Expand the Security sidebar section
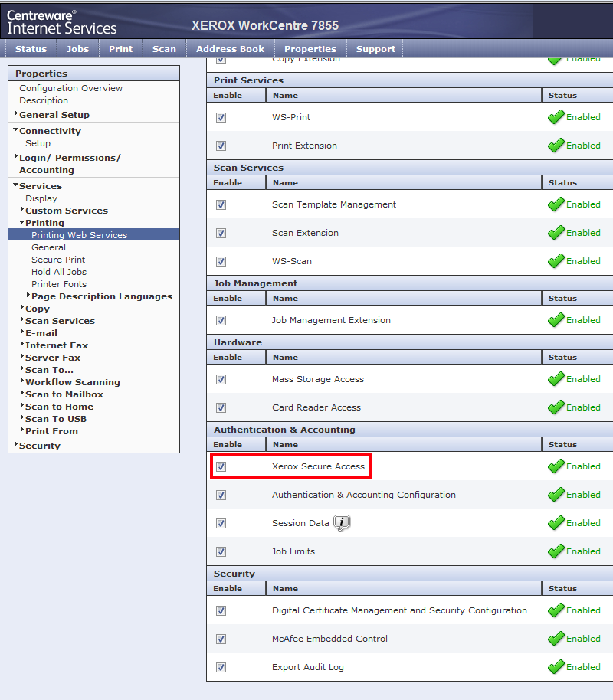 [16, 445]
